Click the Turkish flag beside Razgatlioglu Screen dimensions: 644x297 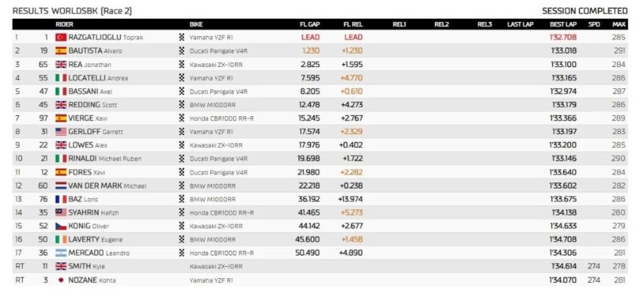(61, 38)
